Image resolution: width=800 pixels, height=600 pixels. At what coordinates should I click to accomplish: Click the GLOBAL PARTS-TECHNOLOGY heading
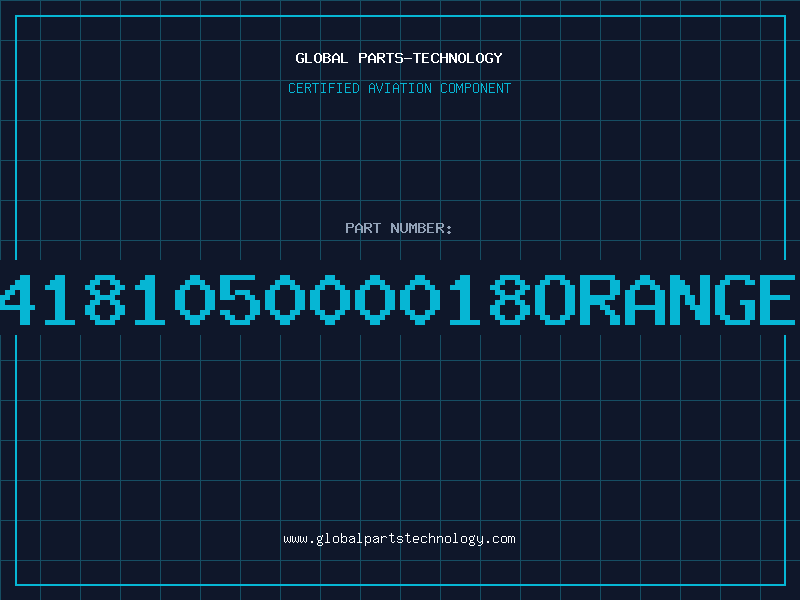click(x=399, y=58)
